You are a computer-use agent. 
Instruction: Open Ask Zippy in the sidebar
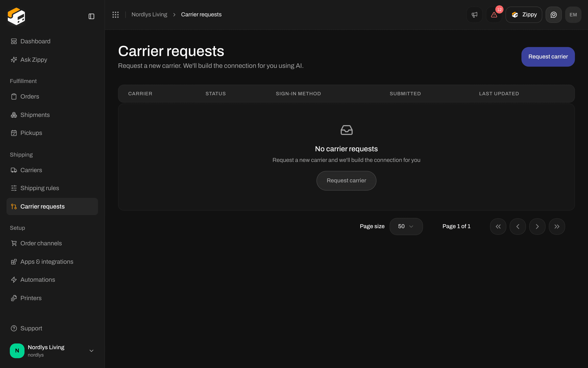[x=52, y=60]
